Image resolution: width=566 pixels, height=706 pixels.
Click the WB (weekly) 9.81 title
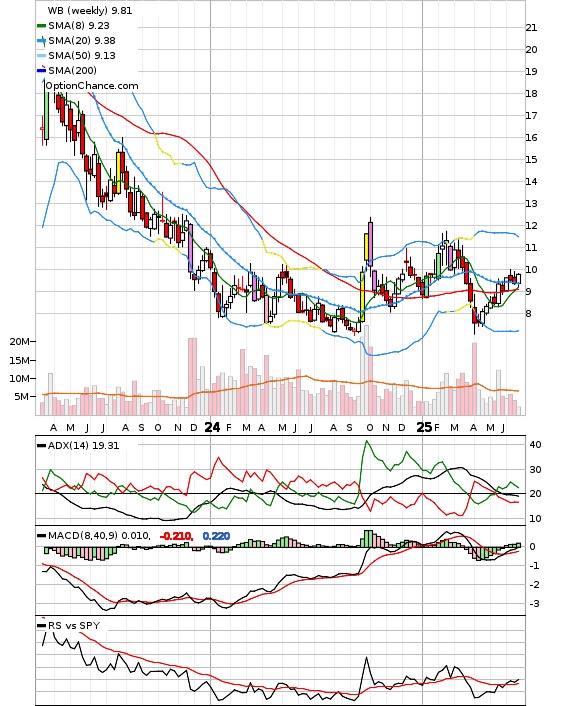coord(90,10)
